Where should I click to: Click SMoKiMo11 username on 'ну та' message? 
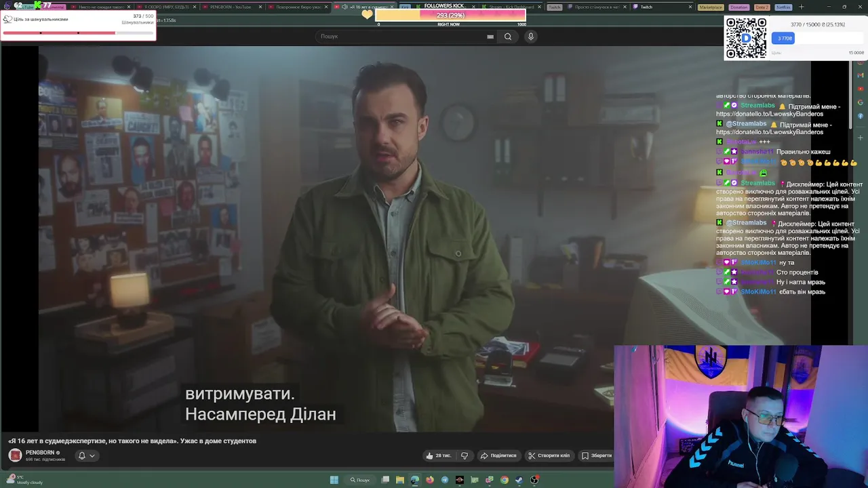click(758, 262)
